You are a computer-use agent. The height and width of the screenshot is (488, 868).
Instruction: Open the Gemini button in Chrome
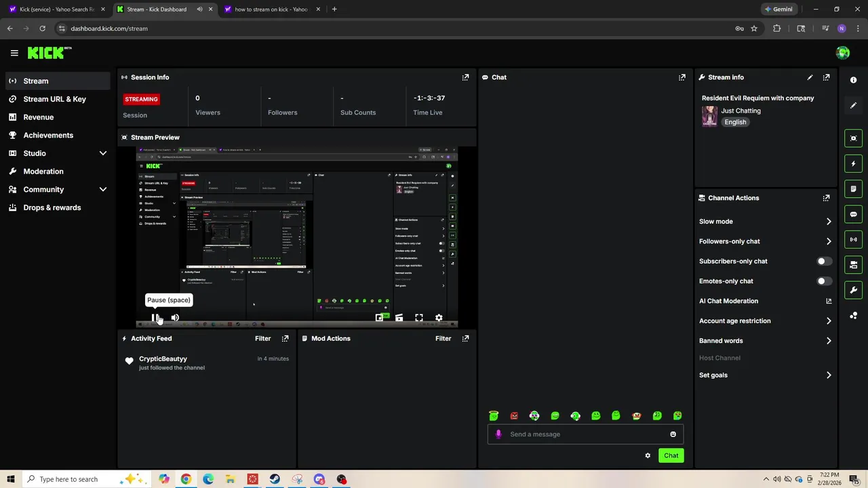coord(778,9)
